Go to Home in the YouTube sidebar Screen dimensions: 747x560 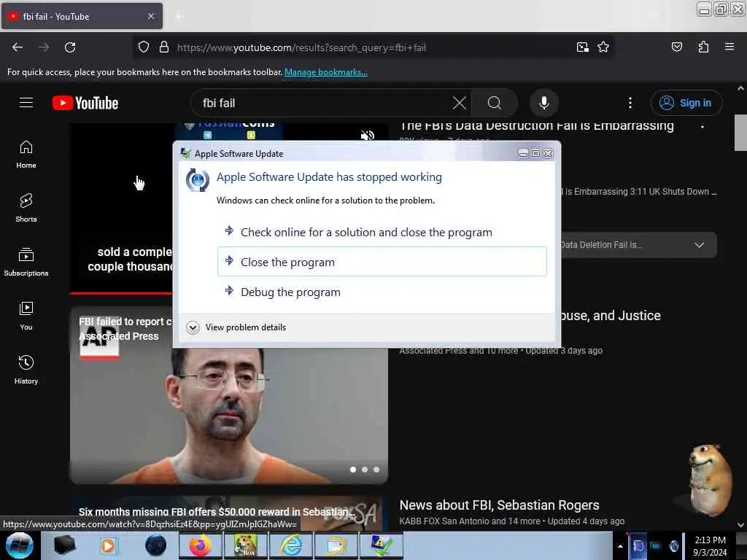tap(26, 155)
